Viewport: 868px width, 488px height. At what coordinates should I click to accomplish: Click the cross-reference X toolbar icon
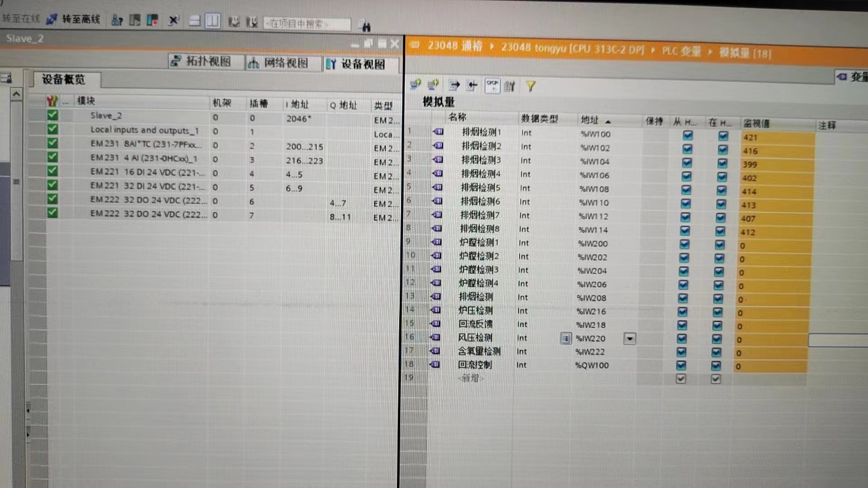click(174, 20)
